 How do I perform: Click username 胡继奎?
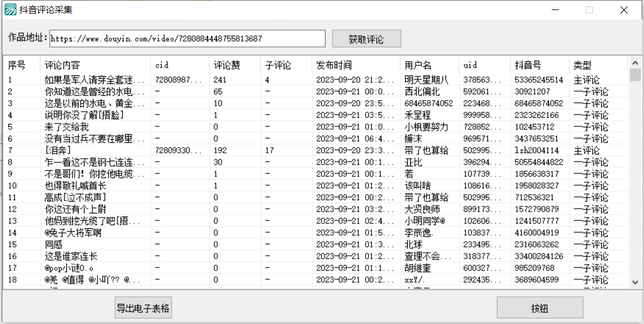(417, 269)
